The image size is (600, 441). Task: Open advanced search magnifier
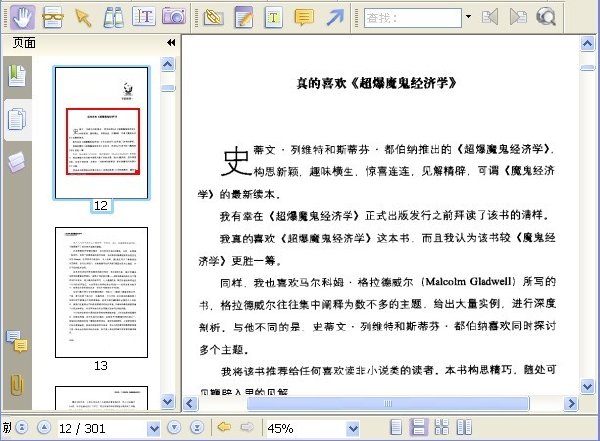[x=546, y=17]
